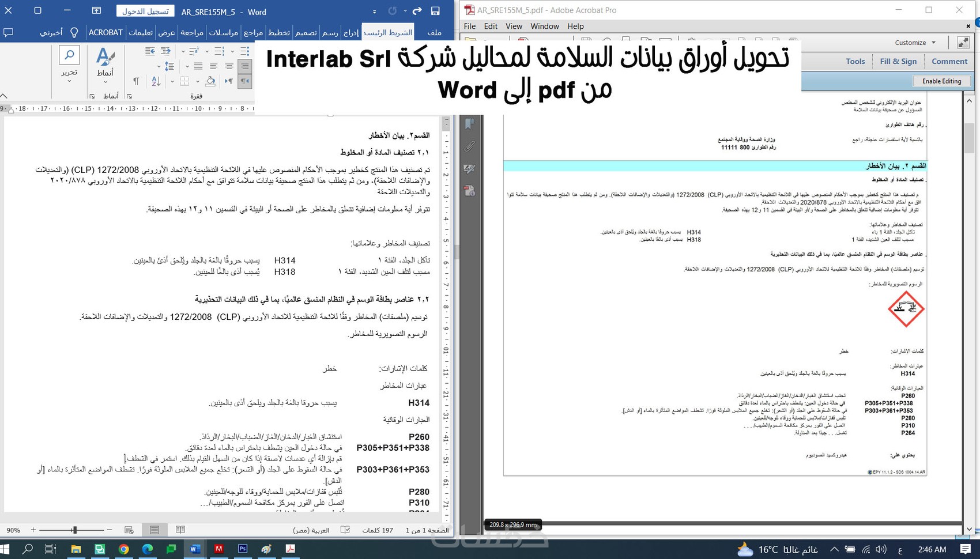Click the Windows Start button
This screenshot has height=559, width=980.
click(x=5, y=549)
